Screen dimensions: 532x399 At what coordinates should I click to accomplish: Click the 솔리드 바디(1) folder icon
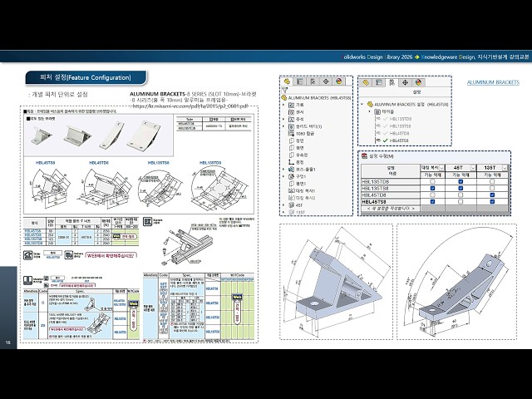tap(291, 126)
